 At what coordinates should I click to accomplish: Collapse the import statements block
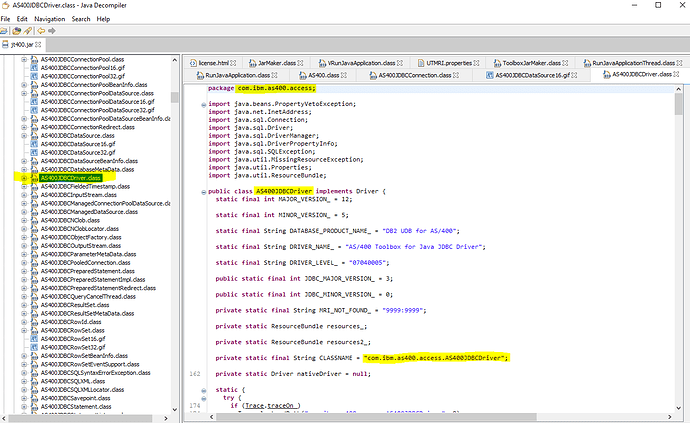[x=203, y=104]
